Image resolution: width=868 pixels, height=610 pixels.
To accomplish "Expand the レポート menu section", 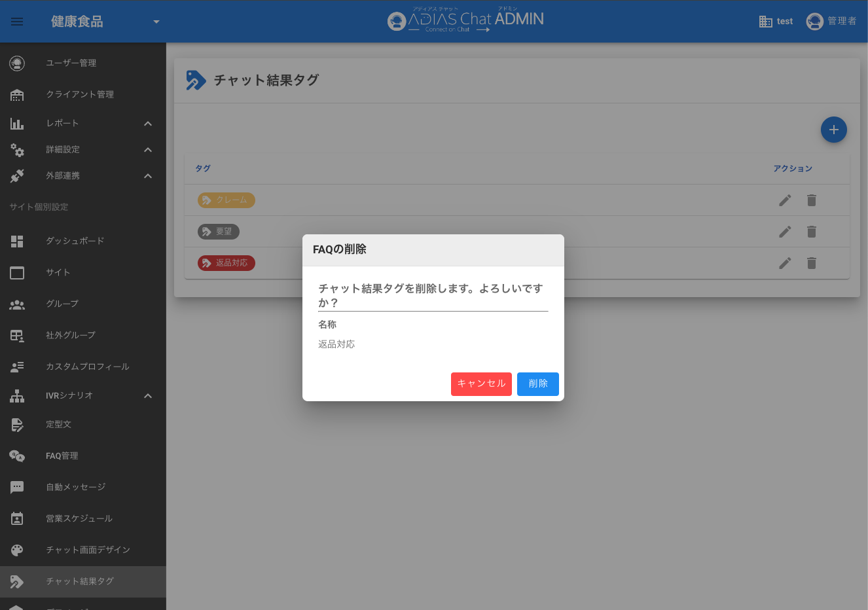I will [148, 124].
